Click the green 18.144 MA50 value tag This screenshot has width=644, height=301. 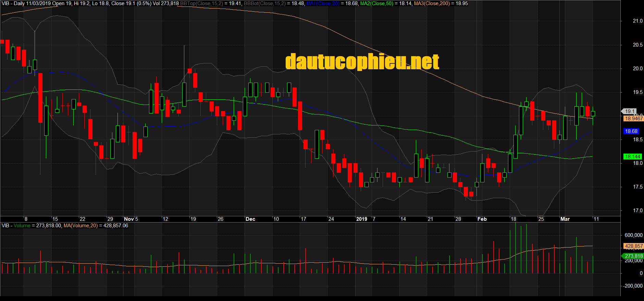coord(632,157)
